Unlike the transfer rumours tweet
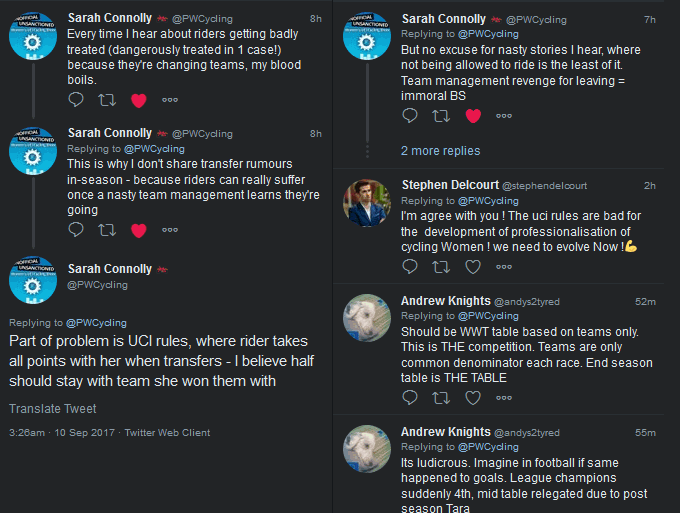 [x=139, y=230]
